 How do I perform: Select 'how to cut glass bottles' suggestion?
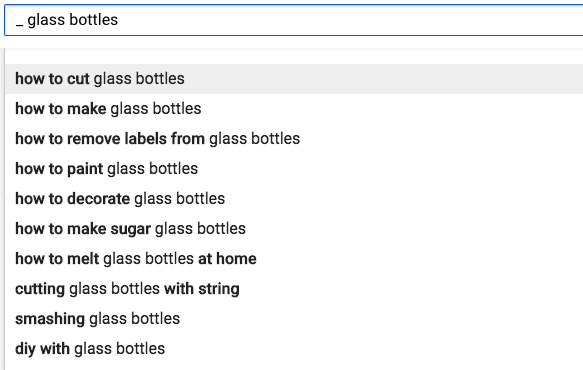[294, 79]
